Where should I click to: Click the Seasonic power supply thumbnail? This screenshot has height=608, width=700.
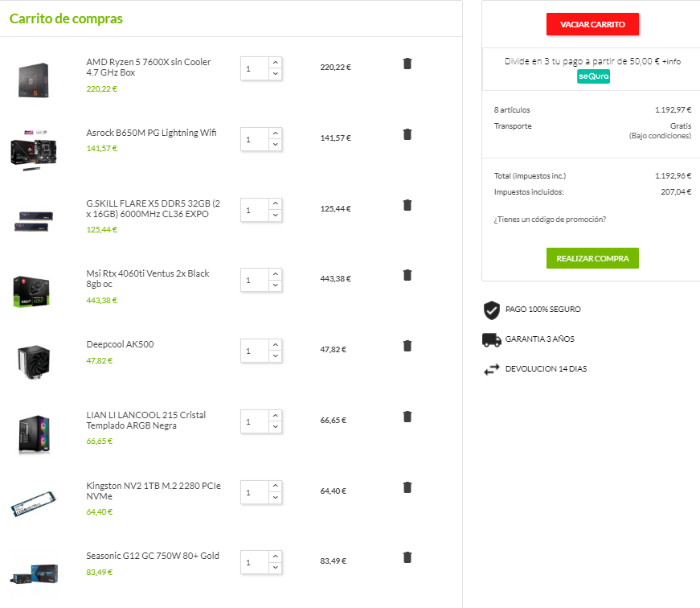point(34,574)
